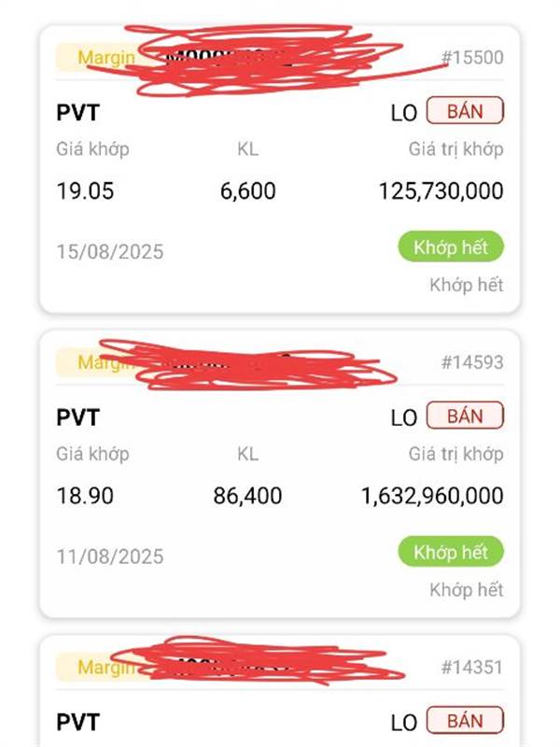Open order number #14351
The image size is (560, 747).
pyautogui.click(x=472, y=668)
